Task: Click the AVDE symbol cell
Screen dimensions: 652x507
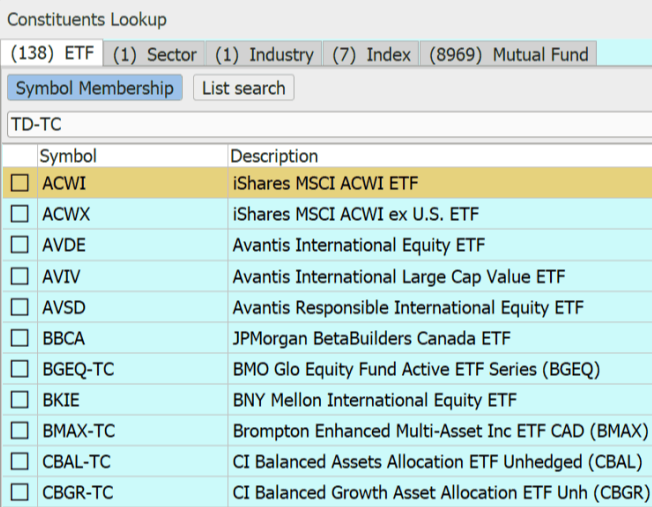Action: 132,245
